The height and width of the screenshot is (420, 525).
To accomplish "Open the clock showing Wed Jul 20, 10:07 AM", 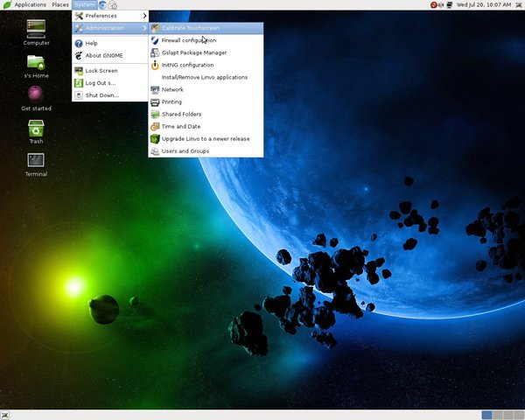I will [x=484, y=4].
